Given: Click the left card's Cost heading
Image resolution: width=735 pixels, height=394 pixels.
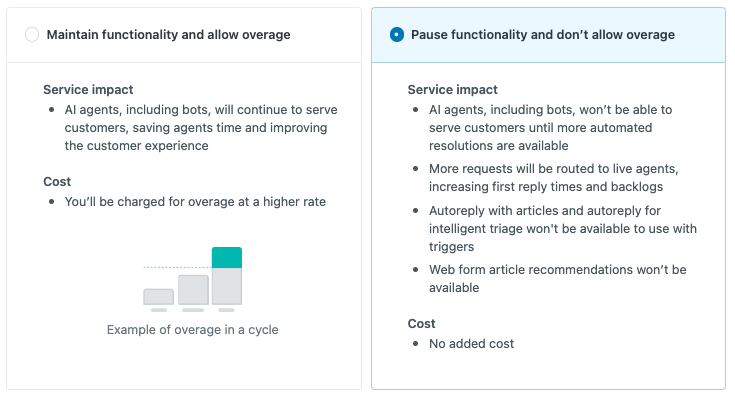Looking at the screenshot, I should [57, 182].
